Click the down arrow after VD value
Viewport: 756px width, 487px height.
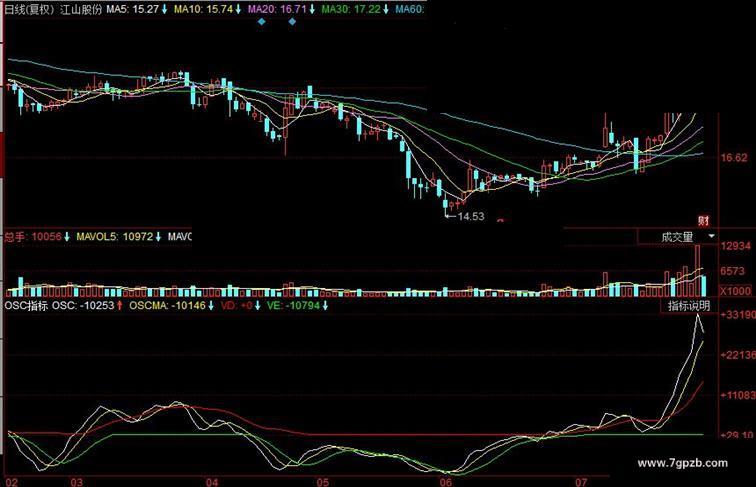pyautogui.click(x=258, y=306)
